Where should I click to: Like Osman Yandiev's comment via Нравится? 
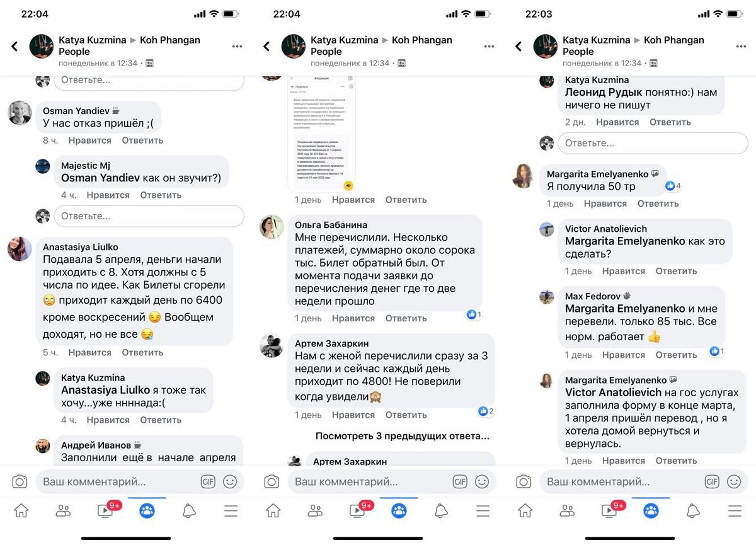point(89,141)
